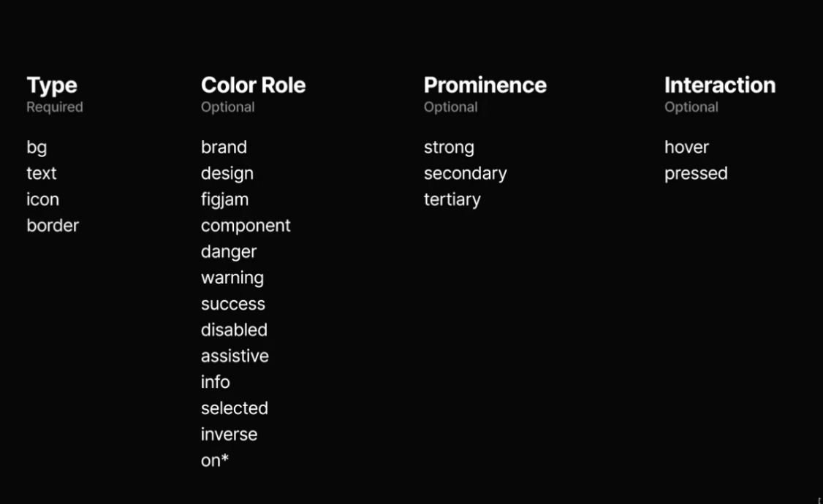The width and height of the screenshot is (823, 504).
Task: Select the border type entry
Action: (53, 226)
